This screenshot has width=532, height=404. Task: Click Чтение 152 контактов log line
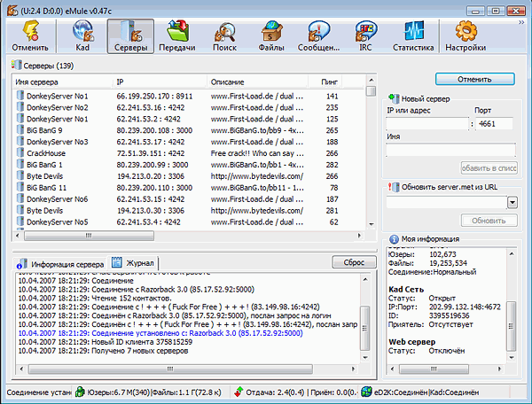(x=95, y=299)
